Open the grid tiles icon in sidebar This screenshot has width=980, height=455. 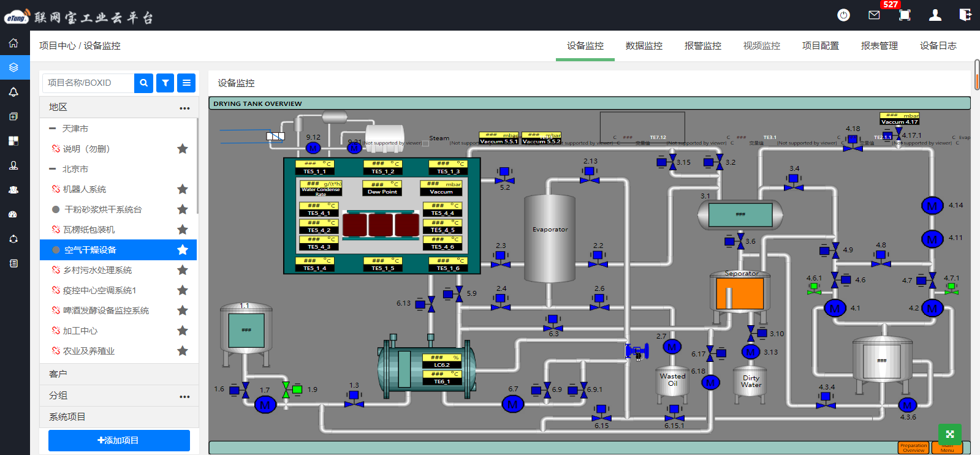click(13, 141)
